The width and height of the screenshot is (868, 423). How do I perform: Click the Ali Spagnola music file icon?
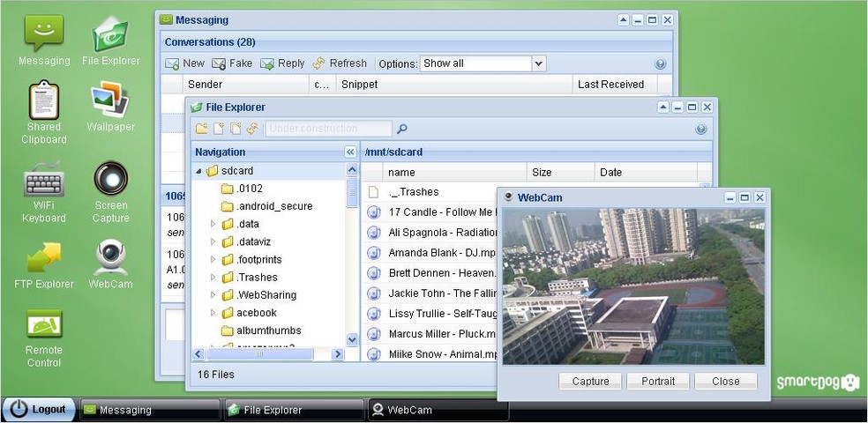tap(374, 233)
